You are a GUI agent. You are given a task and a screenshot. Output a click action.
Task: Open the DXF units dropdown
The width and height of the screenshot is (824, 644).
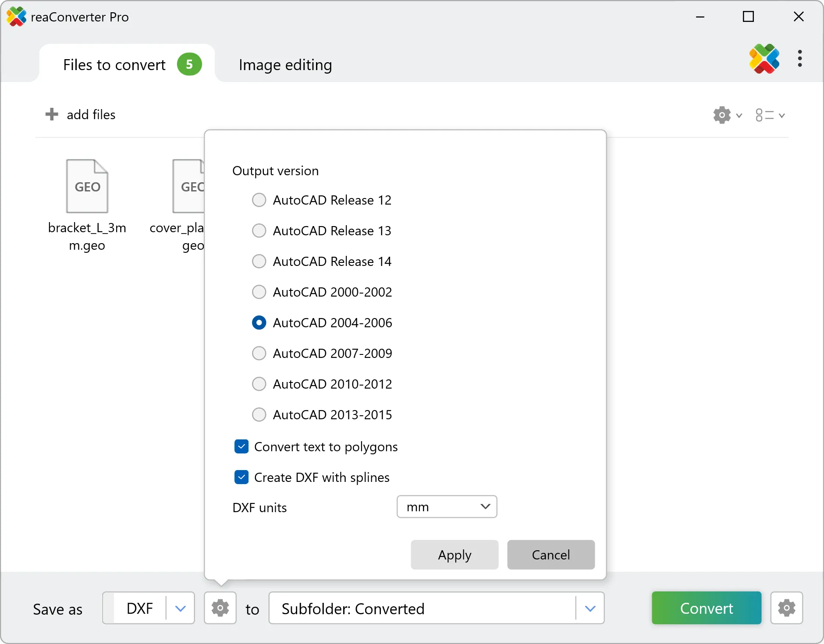pos(447,506)
